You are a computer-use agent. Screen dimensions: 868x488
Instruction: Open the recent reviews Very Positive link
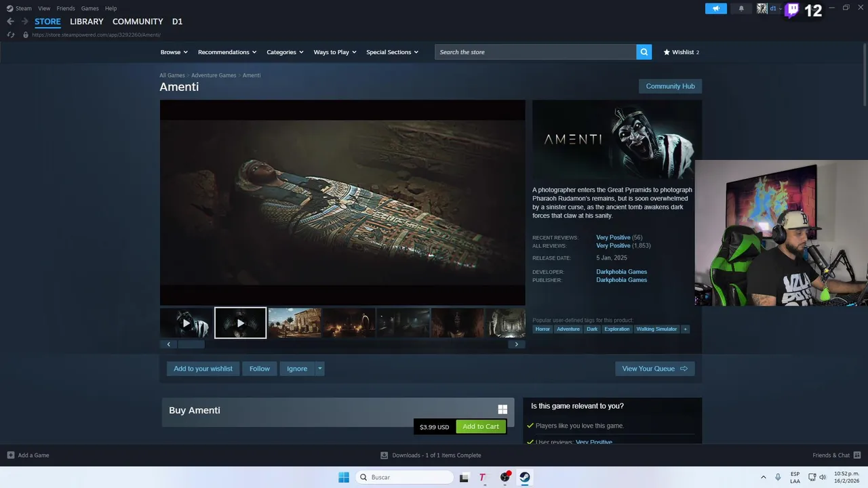(x=613, y=237)
